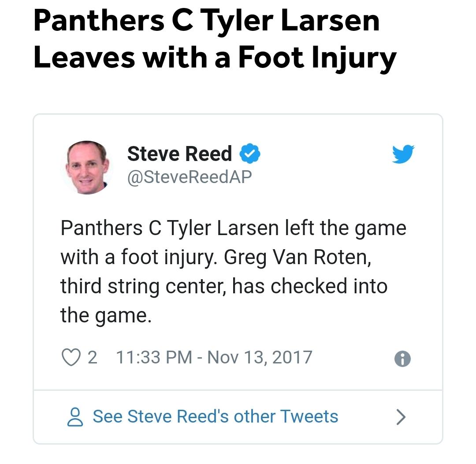
Task: Open See Steve Reed's other Tweets
Action: coord(215,417)
